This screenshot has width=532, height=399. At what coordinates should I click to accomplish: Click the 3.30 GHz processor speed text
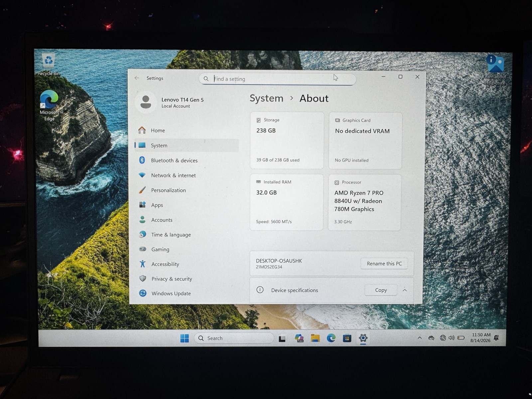[343, 222]
